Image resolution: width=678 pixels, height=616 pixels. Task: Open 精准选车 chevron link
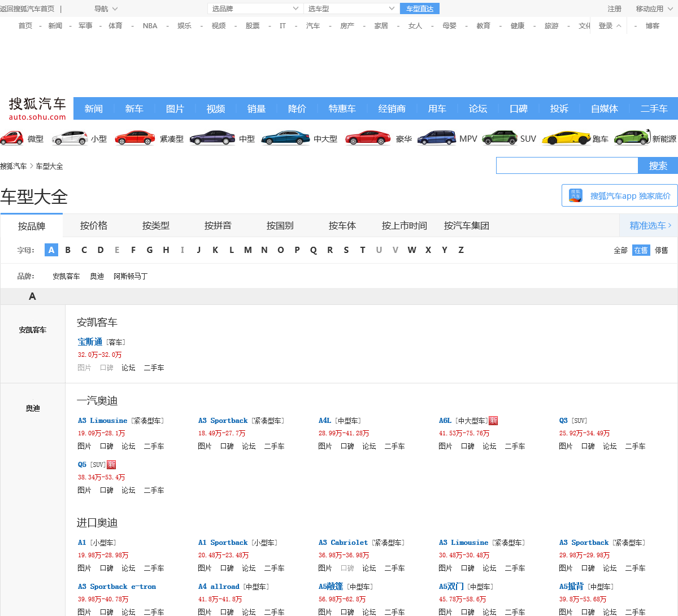pyautogui.click(x=650, y=225)
